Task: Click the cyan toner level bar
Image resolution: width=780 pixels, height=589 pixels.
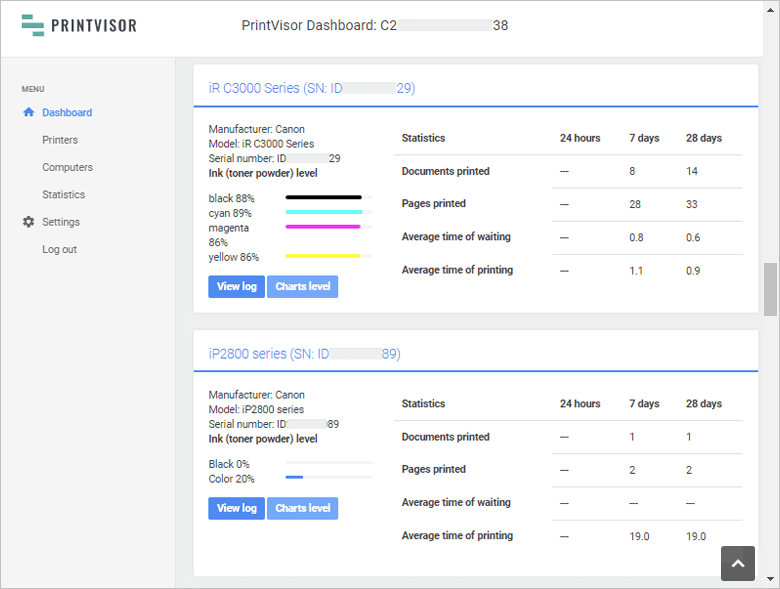Action: coord(328,213)
